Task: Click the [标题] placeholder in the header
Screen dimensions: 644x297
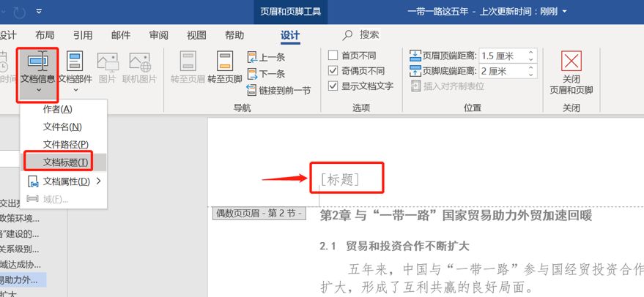Action: 340,180
